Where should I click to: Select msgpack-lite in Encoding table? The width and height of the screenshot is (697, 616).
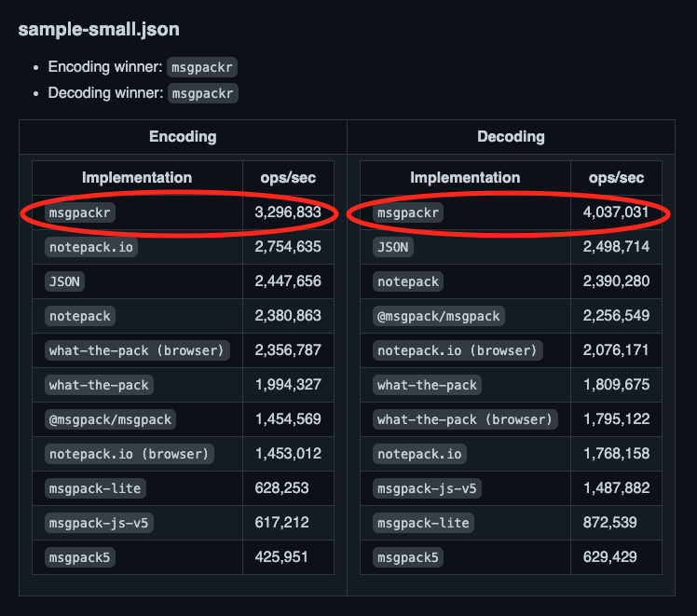coord(95,488)
